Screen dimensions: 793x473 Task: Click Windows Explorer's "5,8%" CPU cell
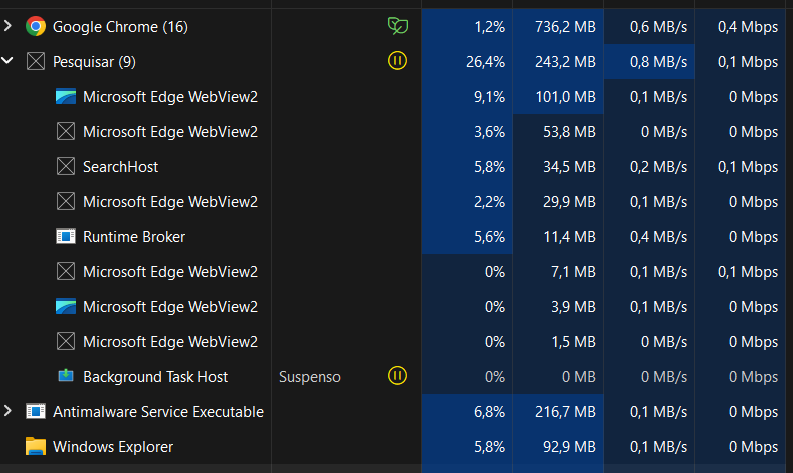(x=467, y=446)
